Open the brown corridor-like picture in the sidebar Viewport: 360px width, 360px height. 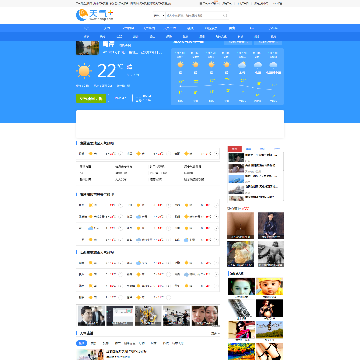240,225
